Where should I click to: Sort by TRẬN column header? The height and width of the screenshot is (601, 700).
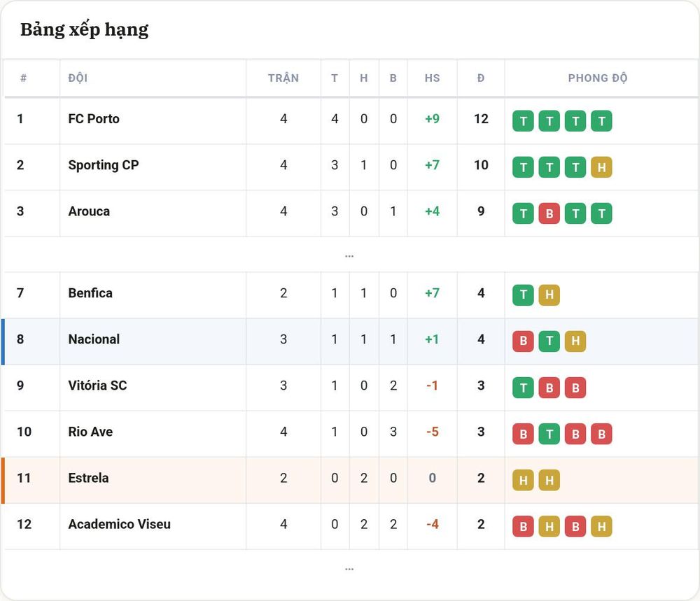pos(283,78)
